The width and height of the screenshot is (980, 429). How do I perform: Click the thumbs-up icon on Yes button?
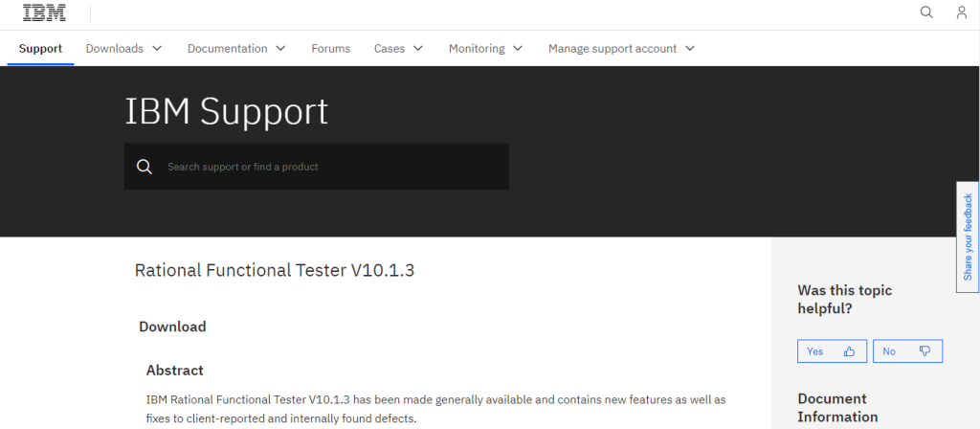pyautogui.click(x=849, y=351)
